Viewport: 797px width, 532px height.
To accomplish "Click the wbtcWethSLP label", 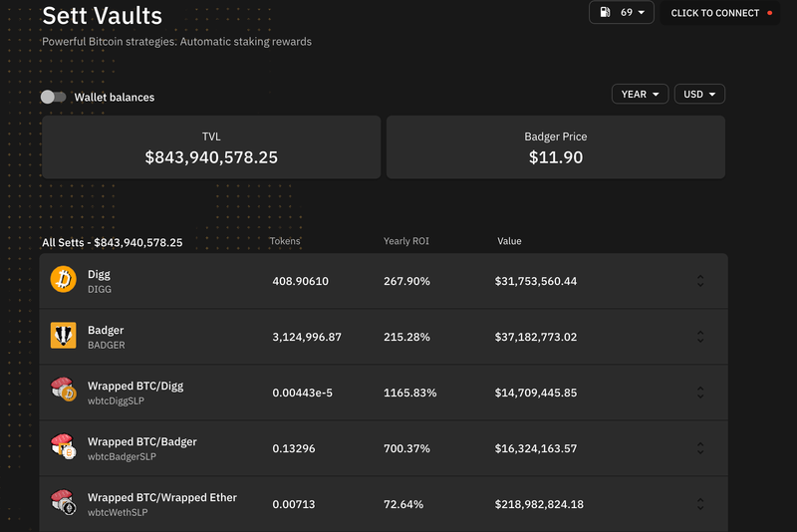I will [x=118, y=512].
